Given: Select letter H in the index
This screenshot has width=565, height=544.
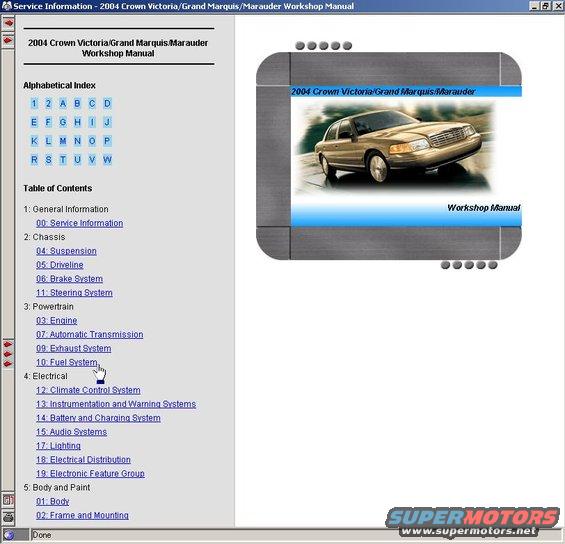Looking at the screenshot, I should pyautogui.click(x=77, y=122).
